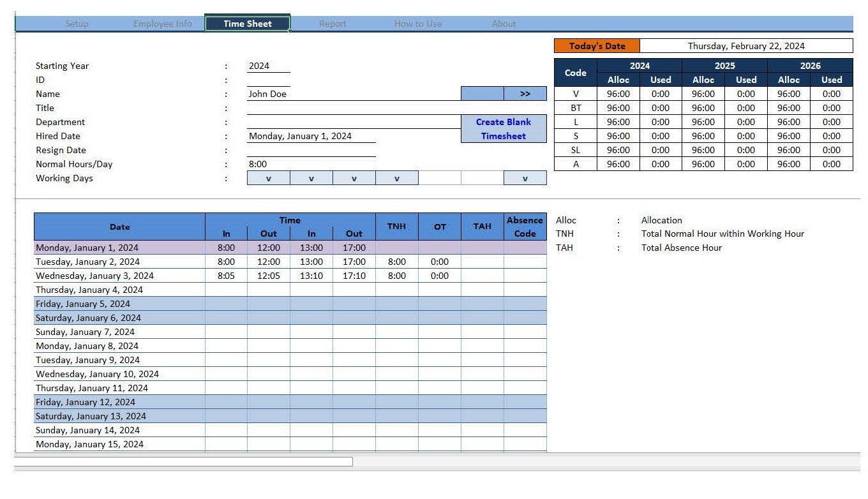868x499 pixels.
Task: Click the Starting Year field showing 2024
Action: 268,65
